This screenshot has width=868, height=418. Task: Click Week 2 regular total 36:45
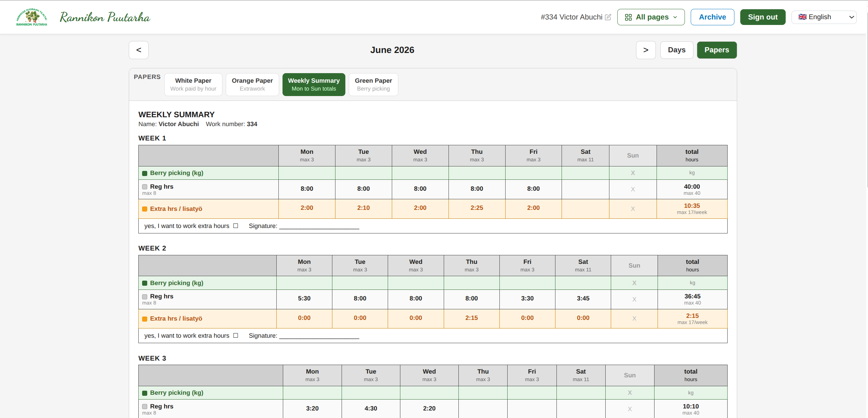coord(692,296)
